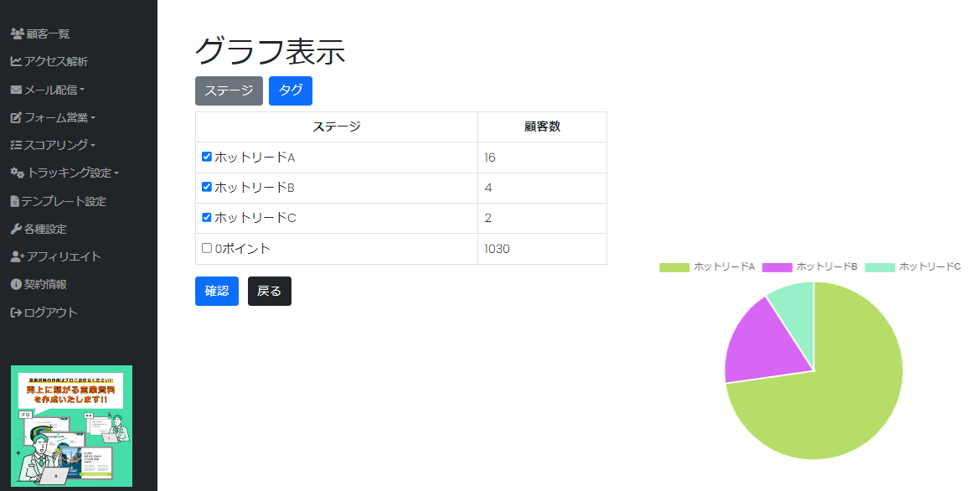Click the 戻る button

point(269,291)
